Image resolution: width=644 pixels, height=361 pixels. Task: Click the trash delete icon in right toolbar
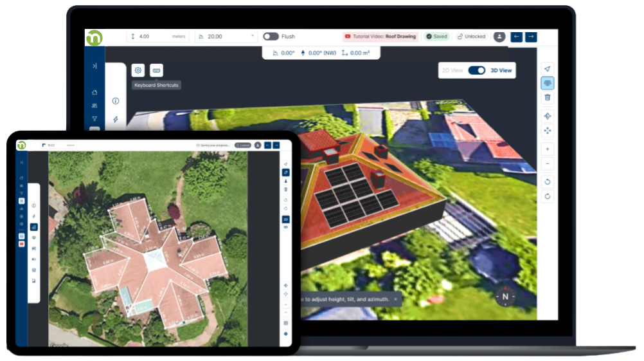click(x=548, y=98)
